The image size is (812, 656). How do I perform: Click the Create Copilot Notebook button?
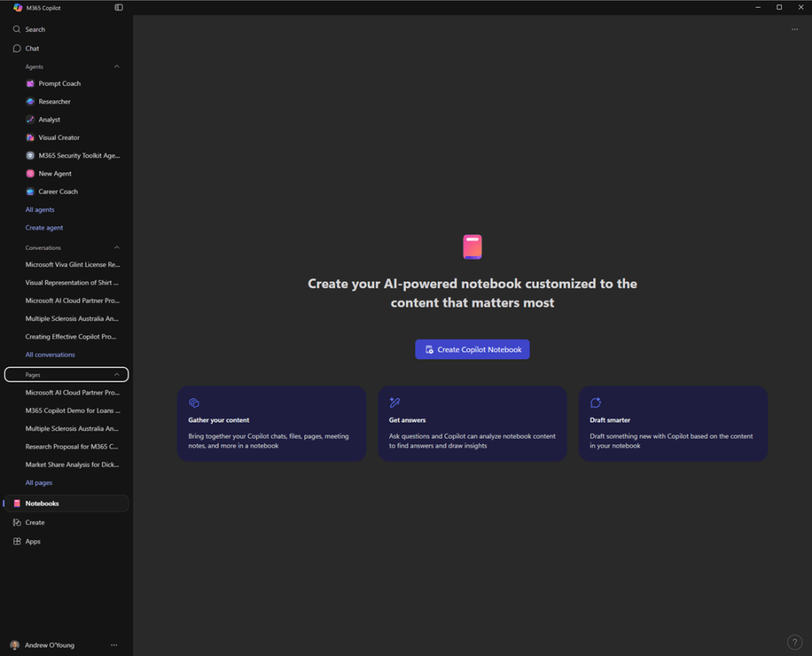(472, 350)
